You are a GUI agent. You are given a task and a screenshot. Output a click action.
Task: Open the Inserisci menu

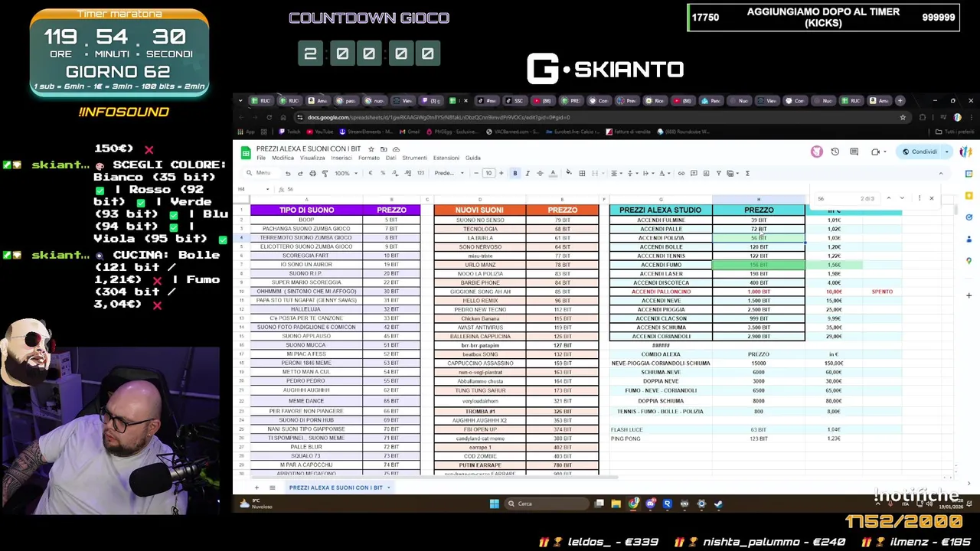341,158
